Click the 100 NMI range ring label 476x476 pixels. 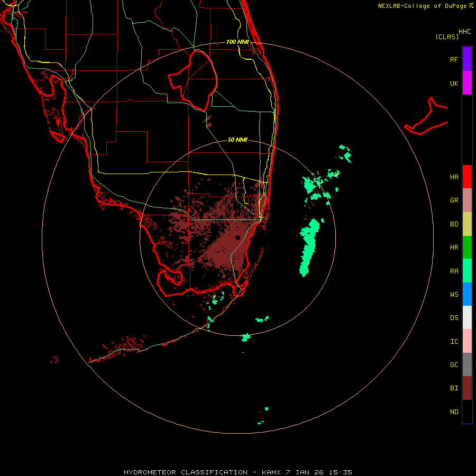(x=237, y=42)
